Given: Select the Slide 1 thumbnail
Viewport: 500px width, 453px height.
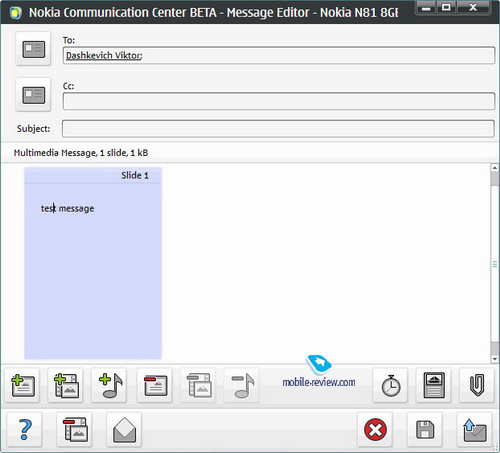Looking at the screenshot, I should point(93,263).
